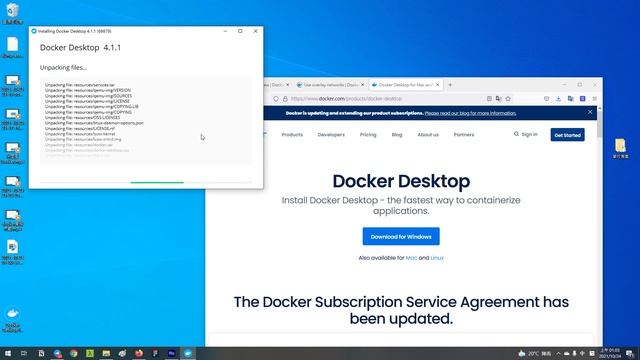Click the 'Unpacking files...' status text

click(x=63, y=67)
